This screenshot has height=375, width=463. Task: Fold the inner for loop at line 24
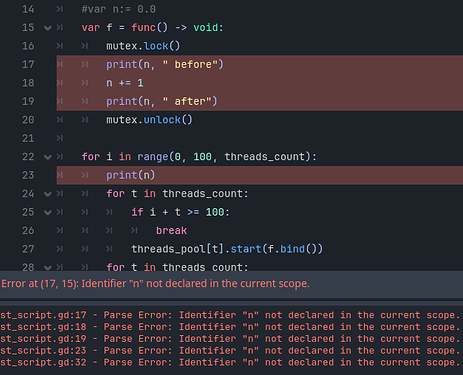coord(48,194)
